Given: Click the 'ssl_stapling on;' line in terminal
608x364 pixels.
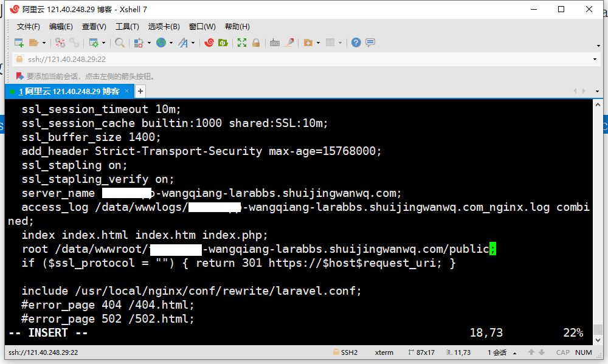Looking at the screenshot, I should coord(74,165).
